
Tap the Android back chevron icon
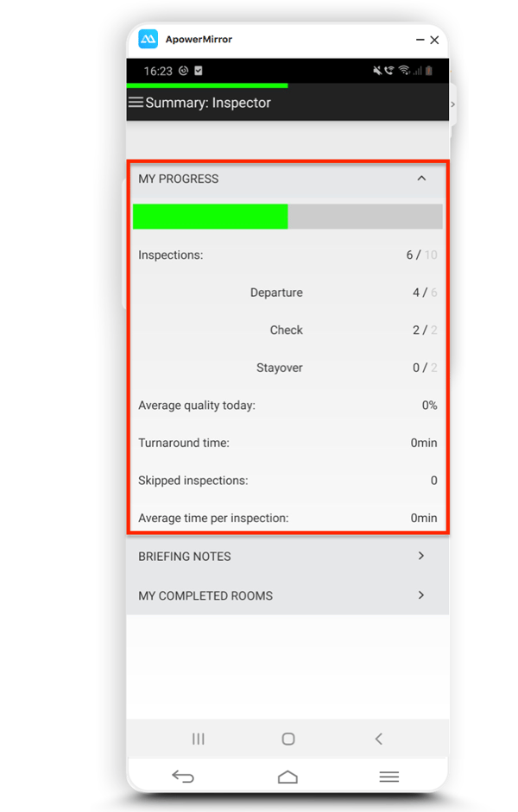[x=379, y=739]
